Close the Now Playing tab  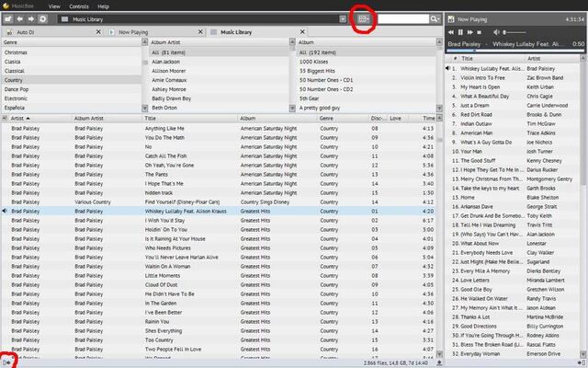[x=200, y=32]
